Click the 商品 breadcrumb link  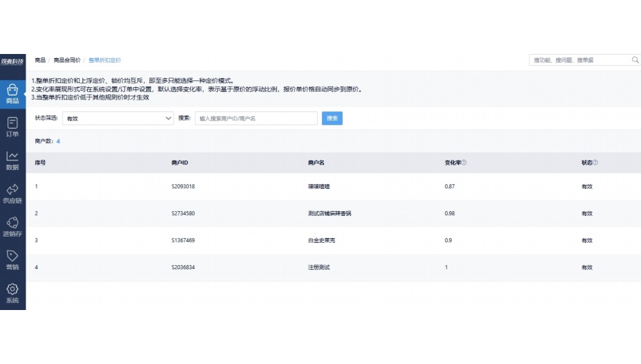40,60
